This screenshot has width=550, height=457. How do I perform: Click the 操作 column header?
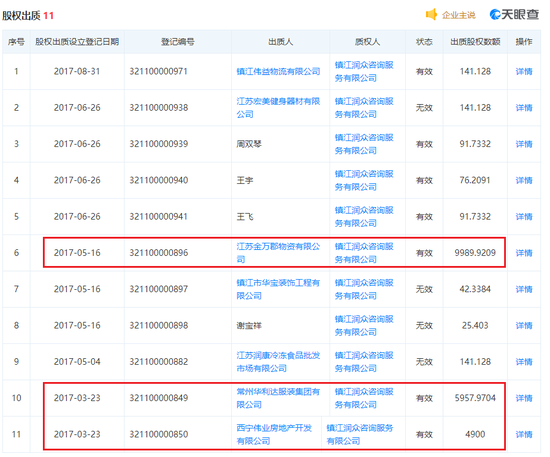[524, 42]
